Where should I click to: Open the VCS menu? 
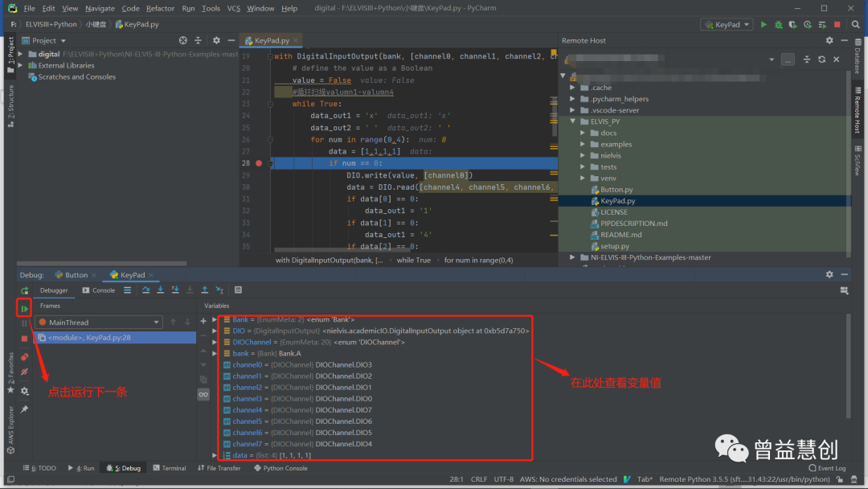tap(234, 8)
